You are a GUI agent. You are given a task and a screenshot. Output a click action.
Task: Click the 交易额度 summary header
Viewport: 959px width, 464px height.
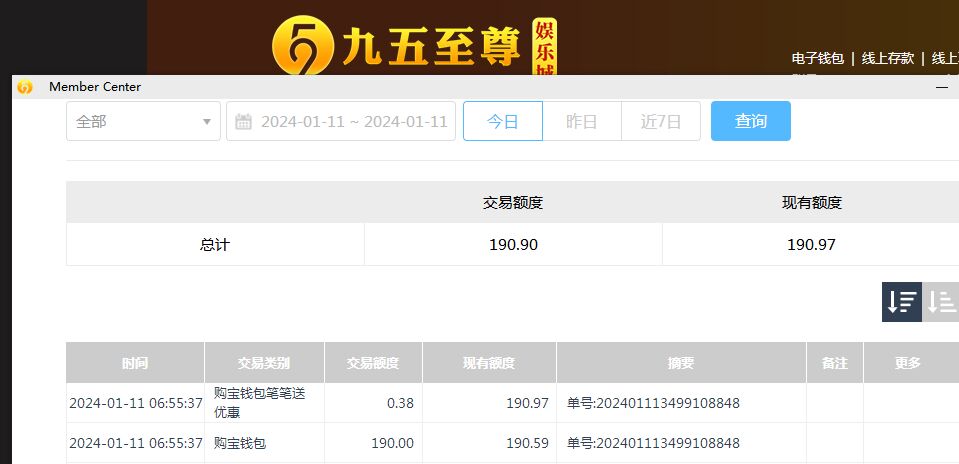tap(513, 202)
